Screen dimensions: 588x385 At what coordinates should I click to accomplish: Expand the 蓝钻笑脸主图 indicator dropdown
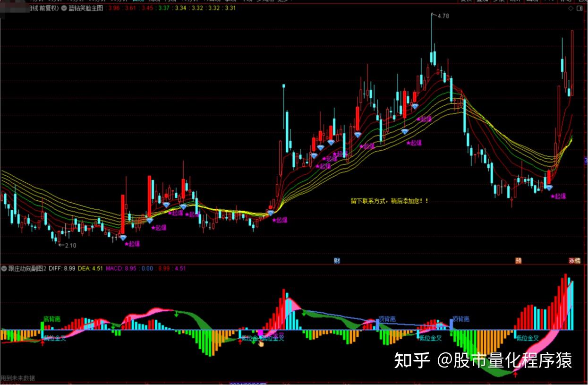click(64, 8)
